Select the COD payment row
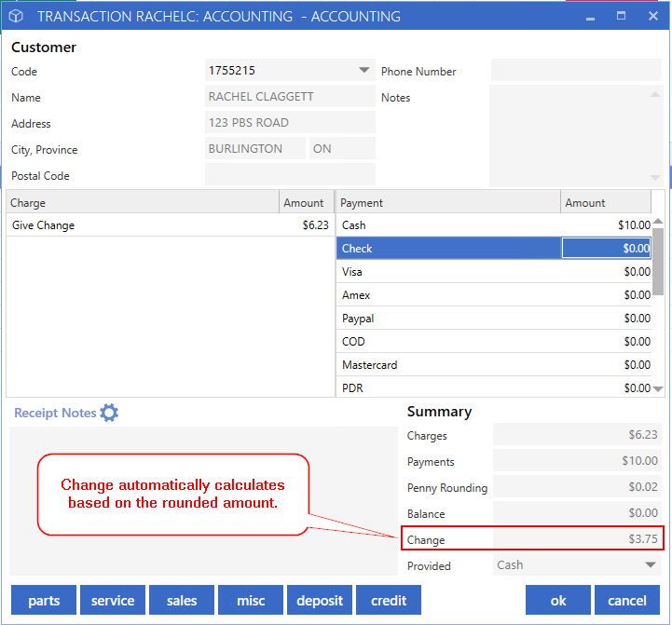The width and height of the screenshot is (672, 625). click(x=494, y=342)
